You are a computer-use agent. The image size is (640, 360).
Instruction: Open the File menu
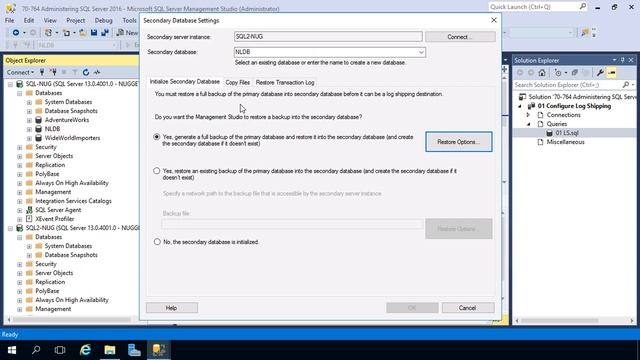pos(9,20)
